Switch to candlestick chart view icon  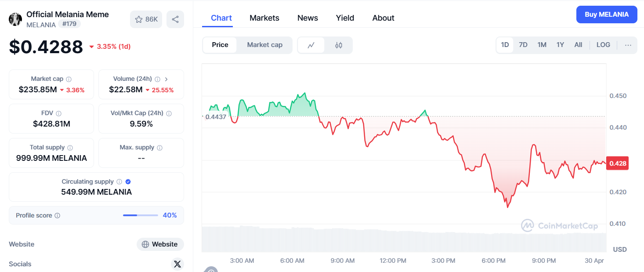pos(338,45)
